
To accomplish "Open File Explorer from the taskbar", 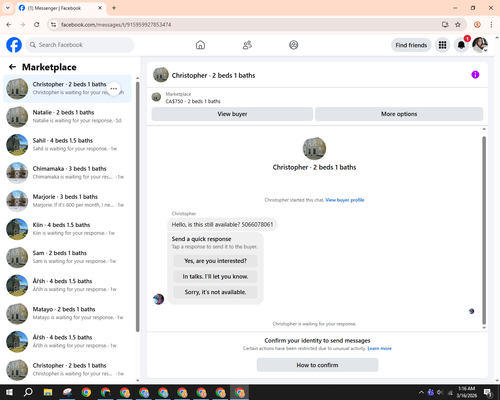I will 48,392.
